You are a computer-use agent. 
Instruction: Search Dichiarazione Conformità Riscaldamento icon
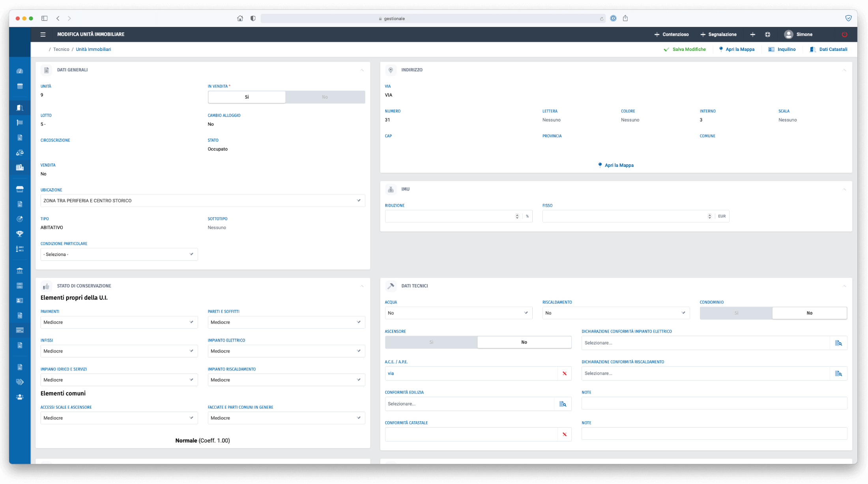[x=838, y=373]
